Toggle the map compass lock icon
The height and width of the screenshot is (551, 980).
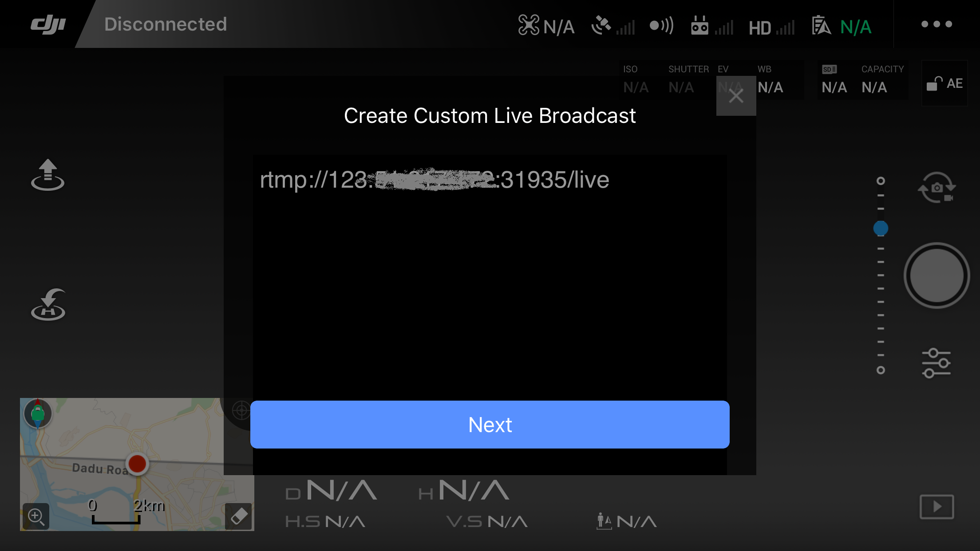(x=38, y=413)
